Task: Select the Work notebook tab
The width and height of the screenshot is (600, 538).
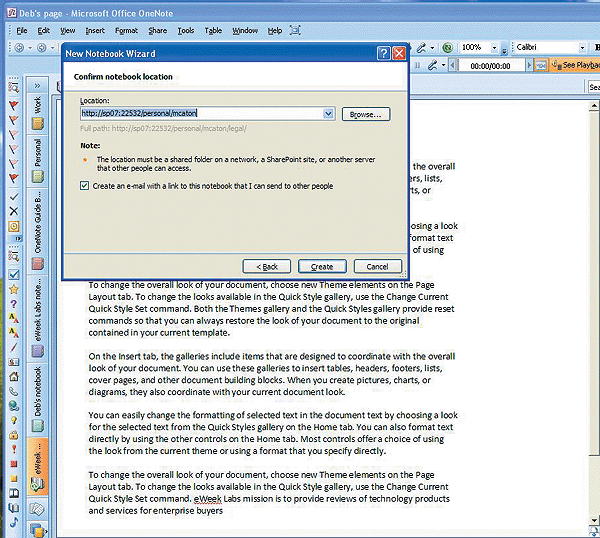Action: (38, 114)
